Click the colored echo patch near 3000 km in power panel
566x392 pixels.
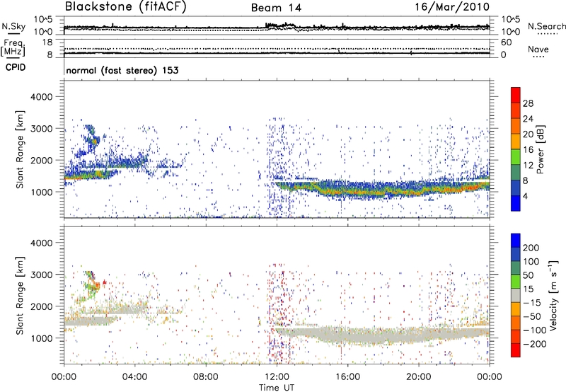click(x=92, y=137)
